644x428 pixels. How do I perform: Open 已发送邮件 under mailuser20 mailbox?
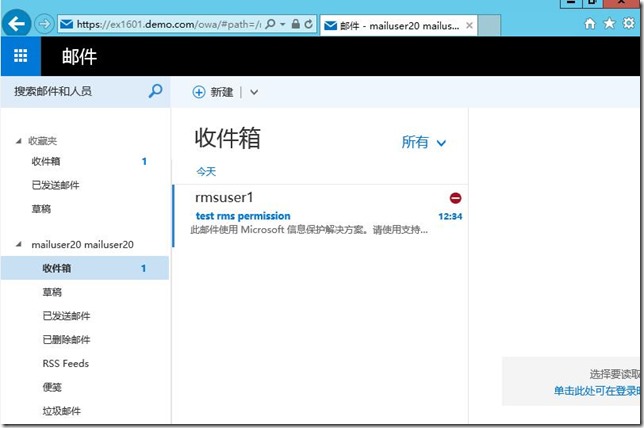(x=66, y=316)
